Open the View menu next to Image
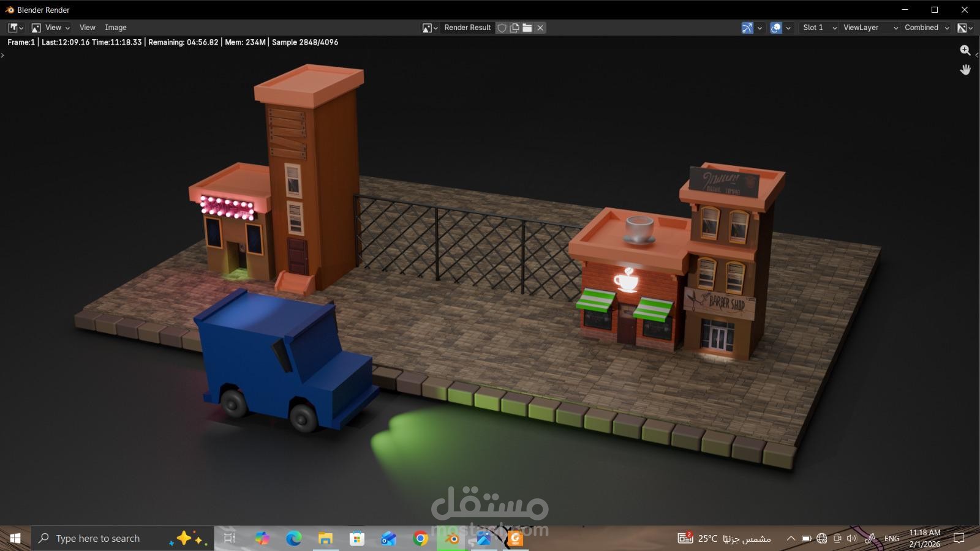 [87, 28]
